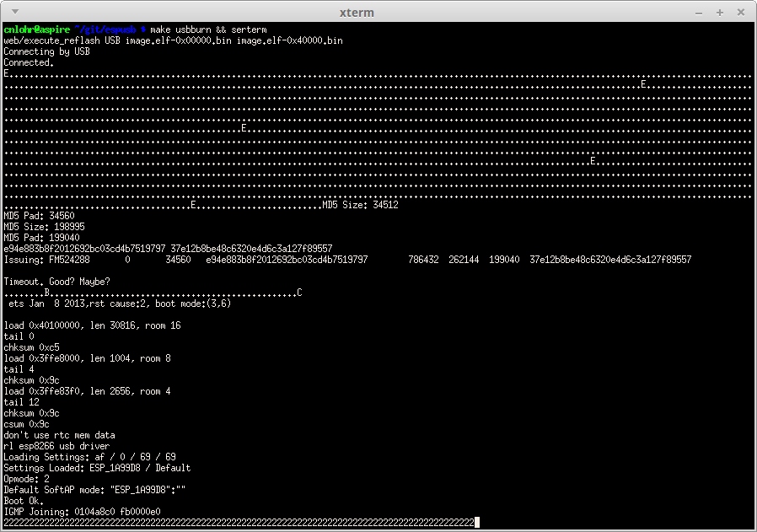
Task: Click the 'MD5 Size: 198995' line
Action: (45, 227)
